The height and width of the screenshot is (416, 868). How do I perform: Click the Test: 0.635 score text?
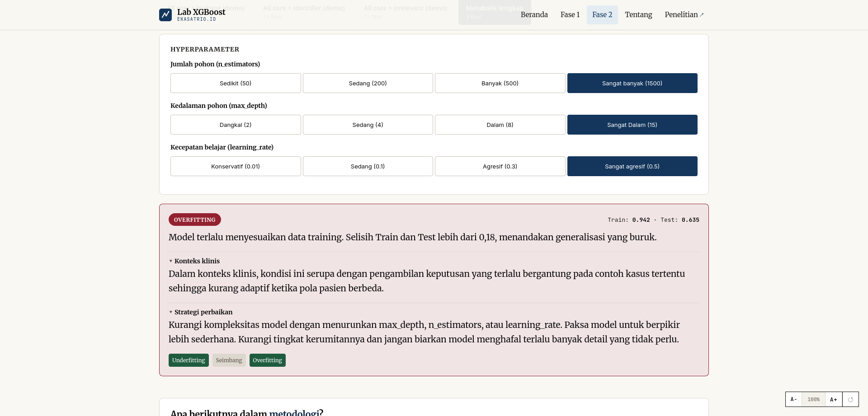680,220
